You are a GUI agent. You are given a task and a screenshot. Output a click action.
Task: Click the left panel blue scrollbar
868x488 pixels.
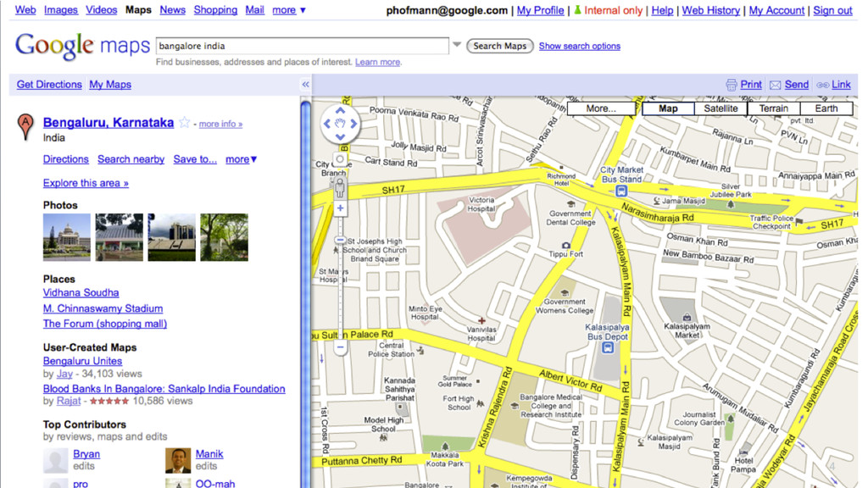[x=305, y=293]
